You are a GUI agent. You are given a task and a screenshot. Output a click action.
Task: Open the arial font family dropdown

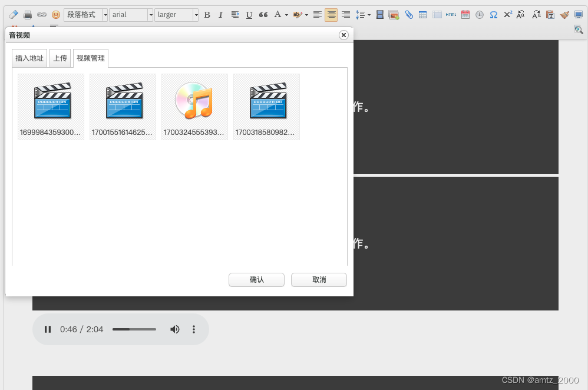click(x=131, y=15)
